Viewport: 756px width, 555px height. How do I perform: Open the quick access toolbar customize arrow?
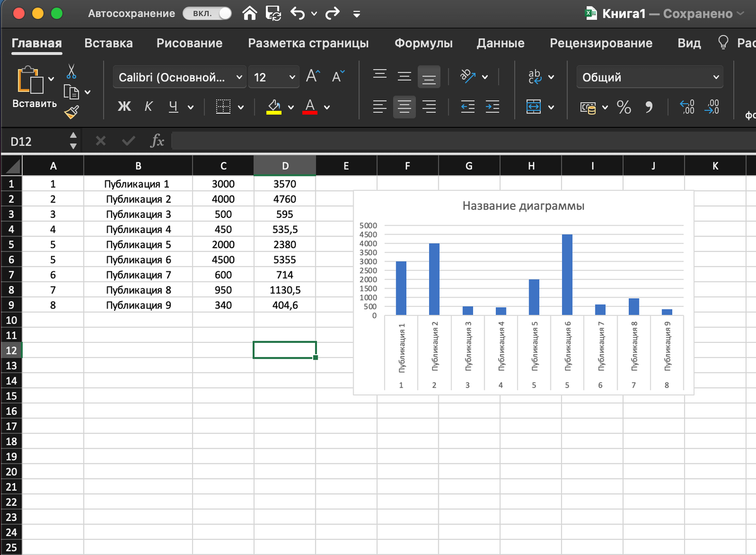tap(357, 14)
